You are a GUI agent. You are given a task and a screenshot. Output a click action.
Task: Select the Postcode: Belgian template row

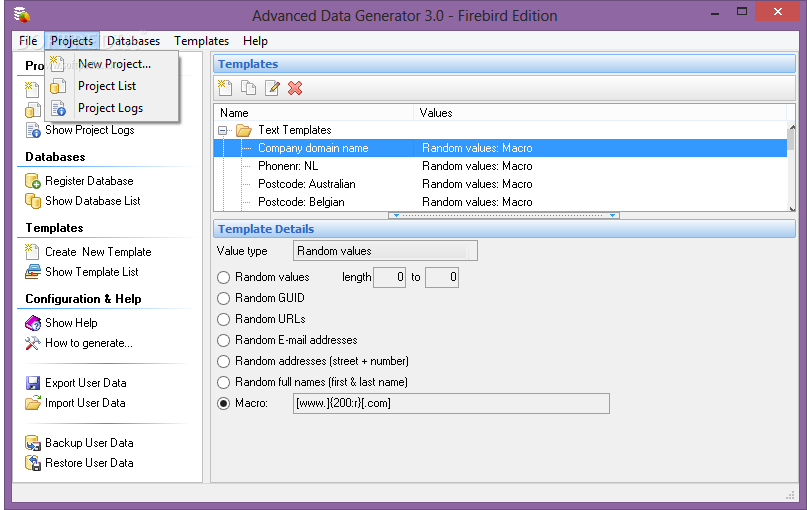[x=500, y=202]
